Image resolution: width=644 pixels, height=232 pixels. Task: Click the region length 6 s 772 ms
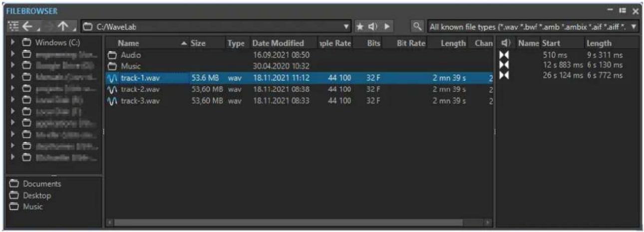605,75
